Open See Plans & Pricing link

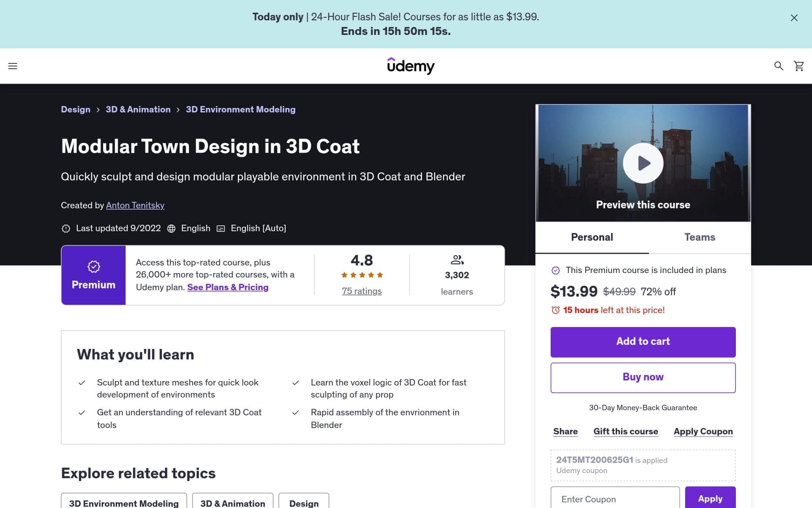228,287
